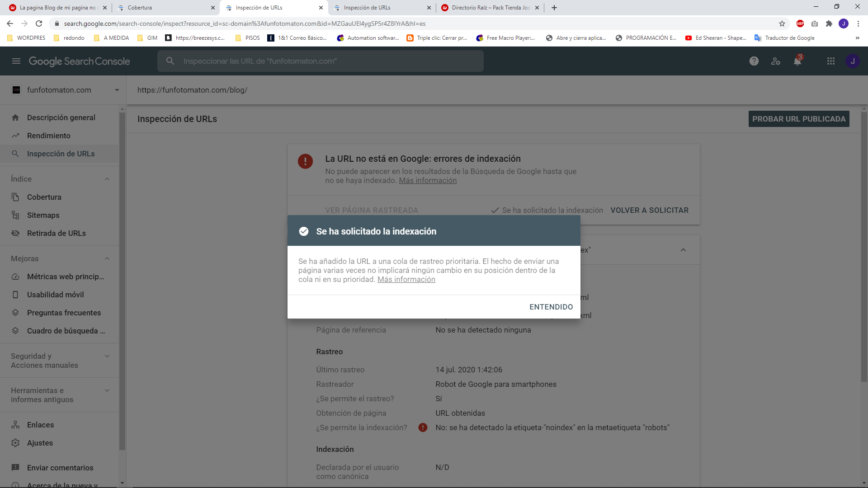Click the main page vertical scrollbar
The height and width of the screenshot is (488, 868).
pos(864,246)
